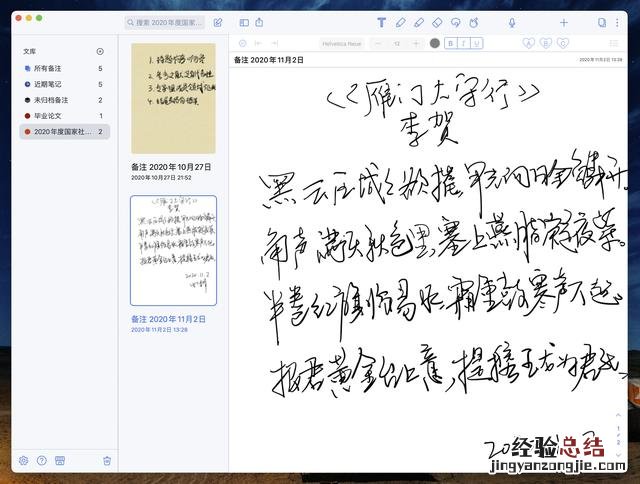Select the Text tool in the toolbar
This screenshot has height=484, width=640.
tap(381, 22)
